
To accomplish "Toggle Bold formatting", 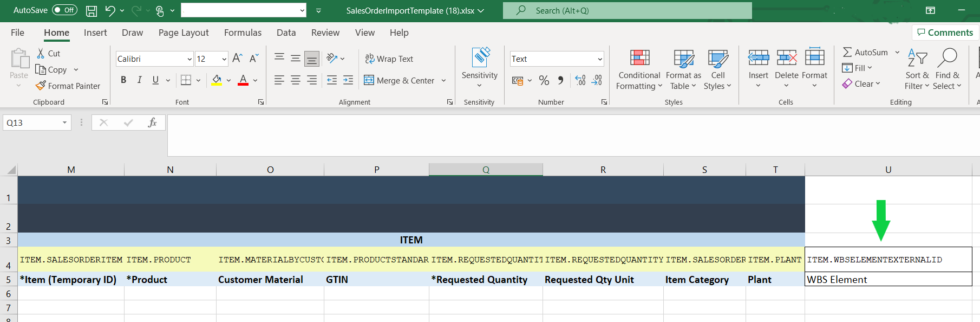I will click(123, 80).
